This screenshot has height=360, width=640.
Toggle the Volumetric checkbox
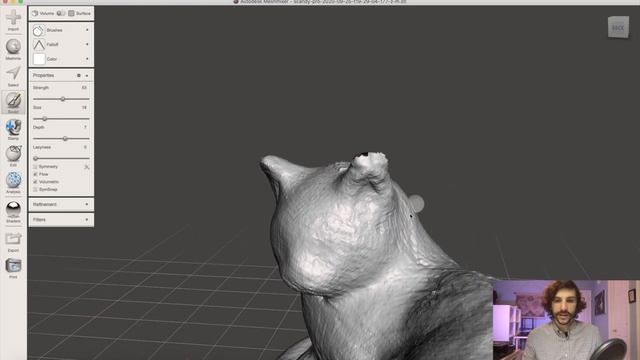click(x=35, y=182)
